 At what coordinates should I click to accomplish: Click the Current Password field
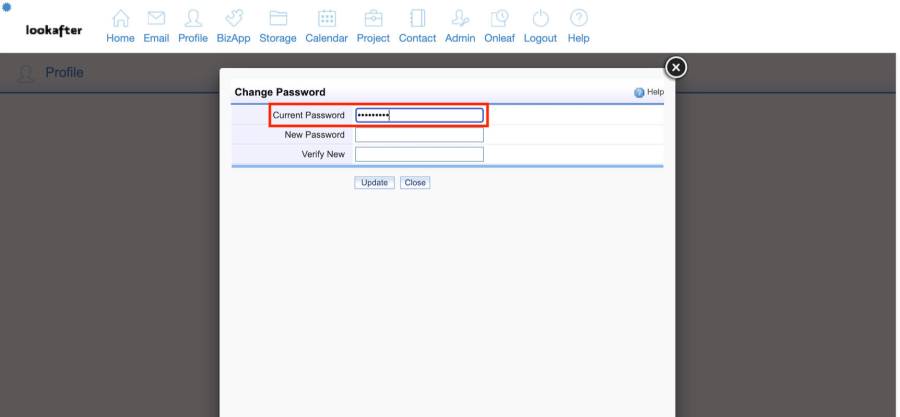(x=419, y=115)
